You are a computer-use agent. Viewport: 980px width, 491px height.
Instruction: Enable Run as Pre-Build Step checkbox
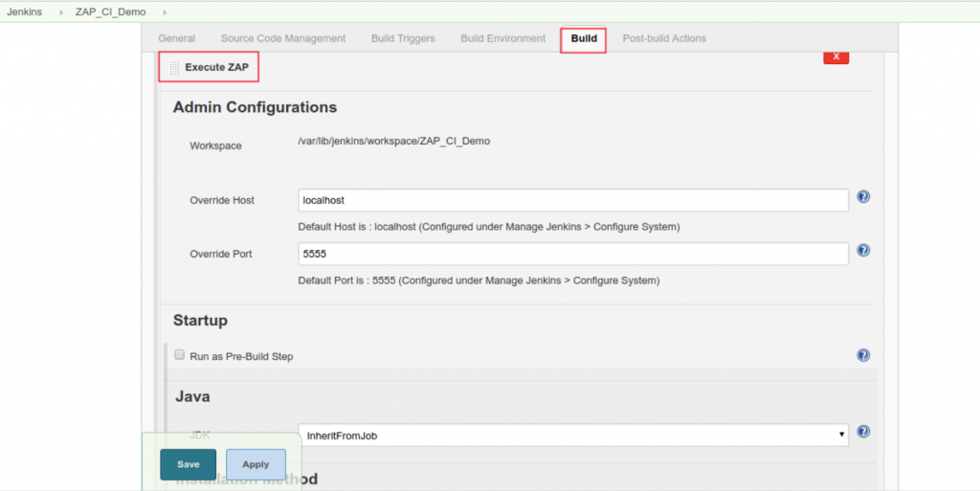(x=179, y=354)
